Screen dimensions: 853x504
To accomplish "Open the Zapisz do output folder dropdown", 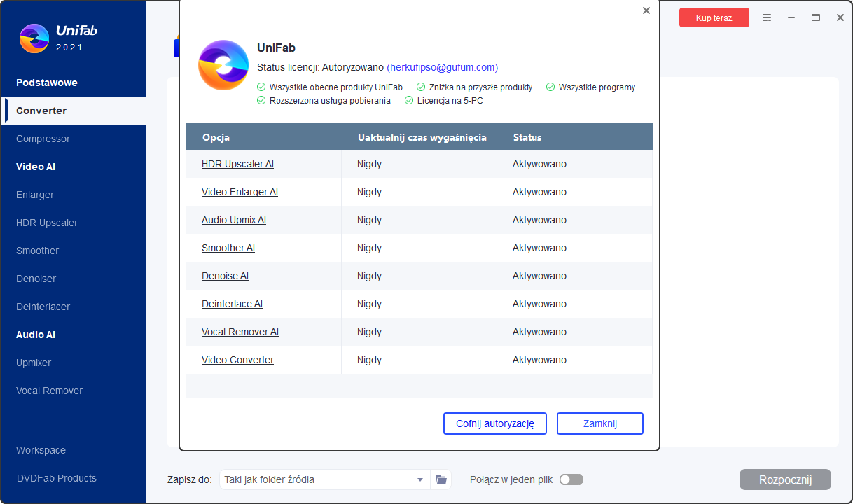I will [325, 479].
